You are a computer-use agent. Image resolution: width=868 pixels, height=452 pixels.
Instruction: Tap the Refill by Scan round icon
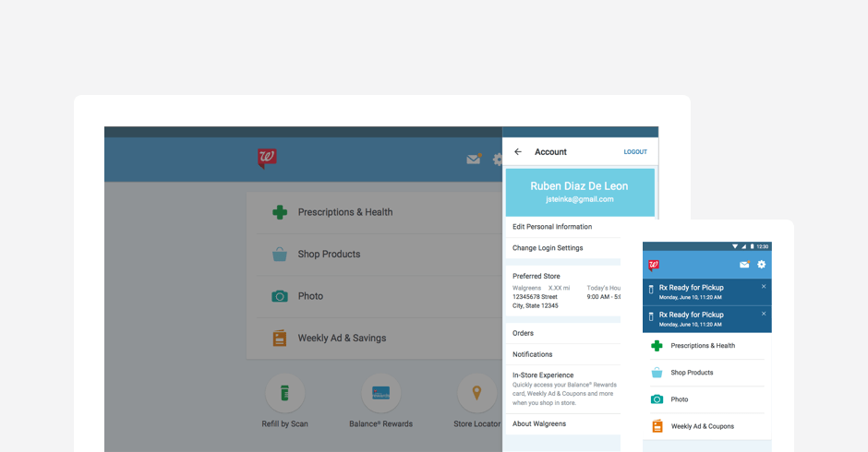[285, 393]
